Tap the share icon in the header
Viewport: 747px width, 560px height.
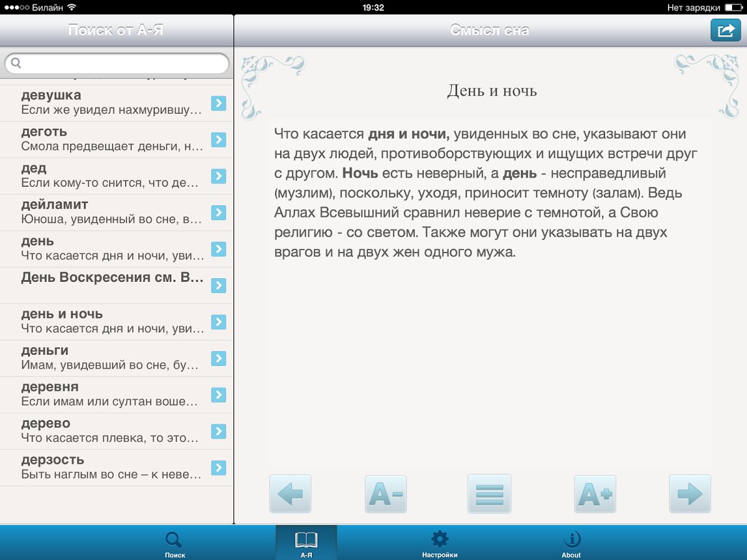tap(725, 30)
